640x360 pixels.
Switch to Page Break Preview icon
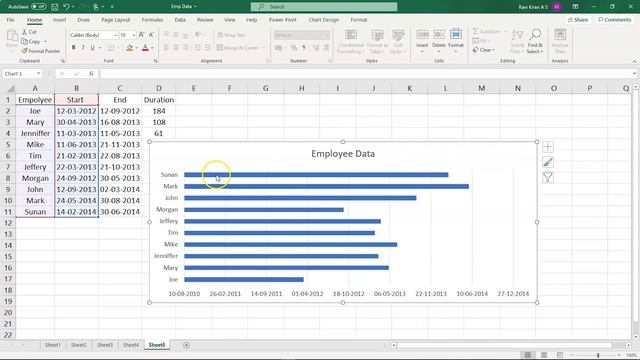pos(560,355)
